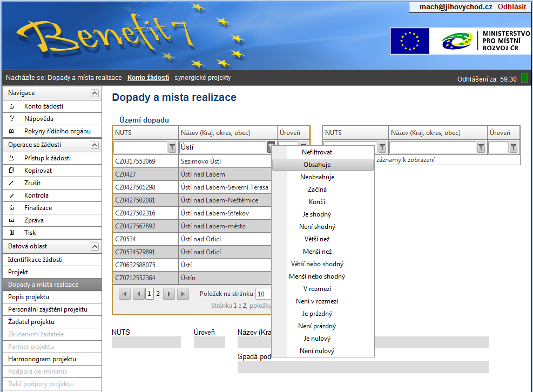
Task: Select Neobsahuje filter option
Action: point(317,177)
